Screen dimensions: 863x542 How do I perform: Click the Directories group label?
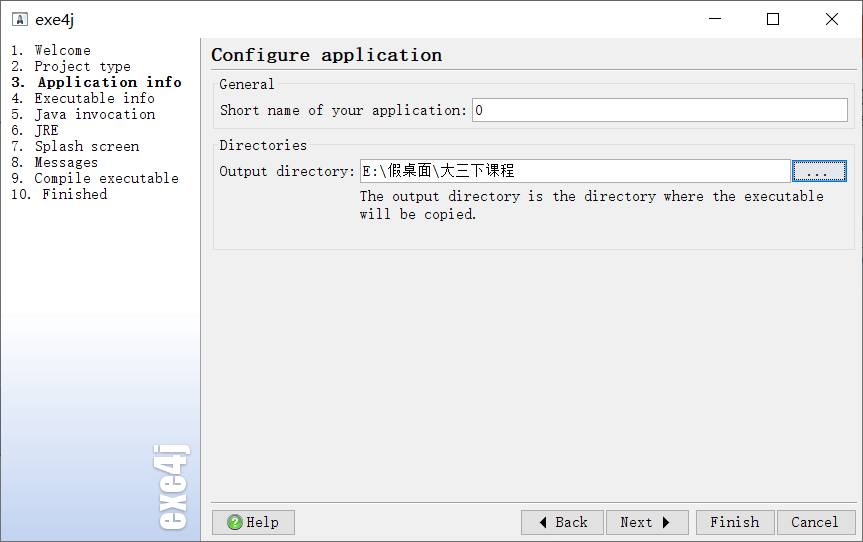263,145
